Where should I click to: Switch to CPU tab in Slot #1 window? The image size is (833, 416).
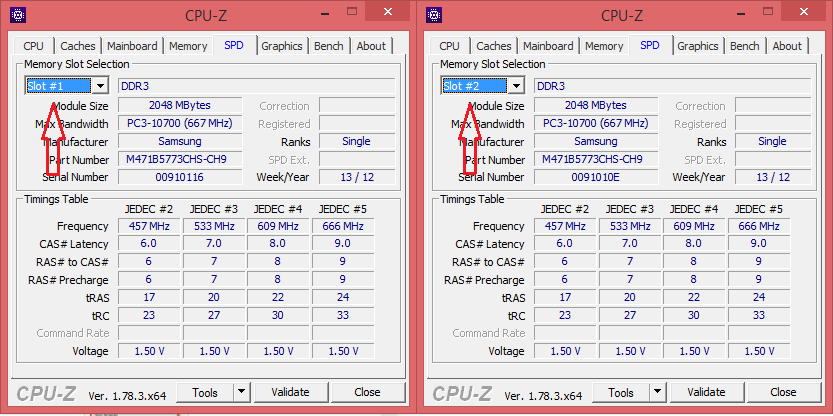(x=33, y=46)
